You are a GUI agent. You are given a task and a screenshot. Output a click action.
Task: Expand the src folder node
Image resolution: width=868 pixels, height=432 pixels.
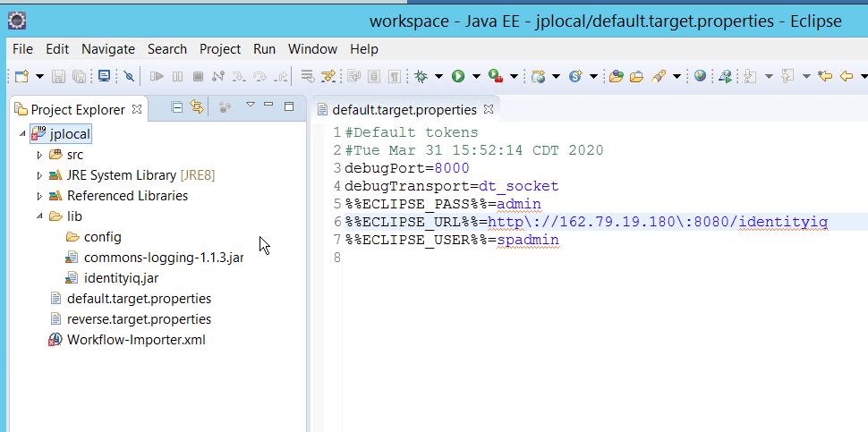coord(39,155)
